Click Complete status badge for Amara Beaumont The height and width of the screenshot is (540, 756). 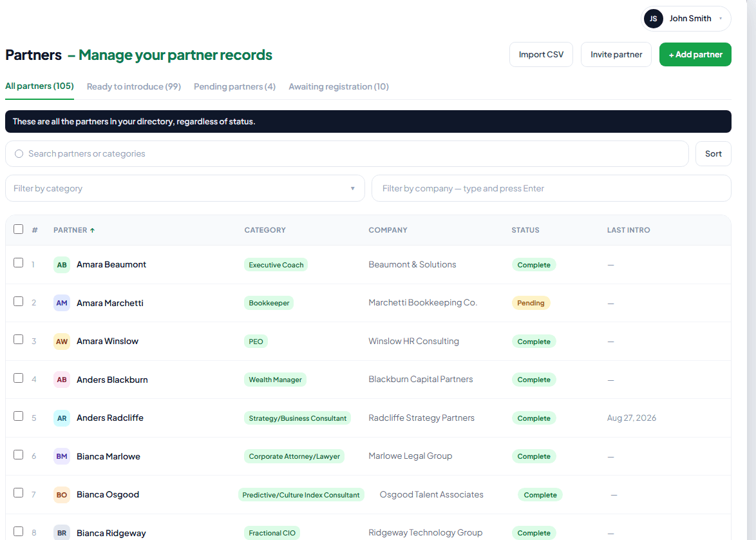pos(534,265)
